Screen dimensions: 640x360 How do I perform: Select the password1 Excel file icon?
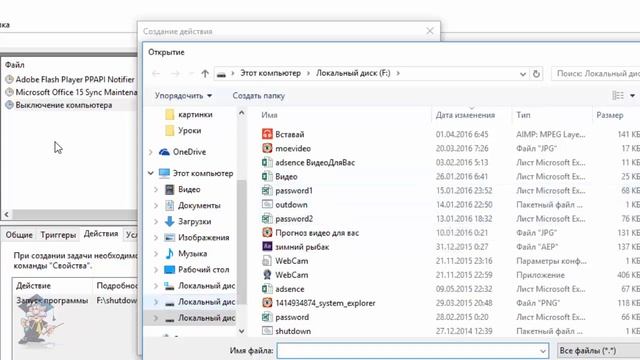[267, 190]
